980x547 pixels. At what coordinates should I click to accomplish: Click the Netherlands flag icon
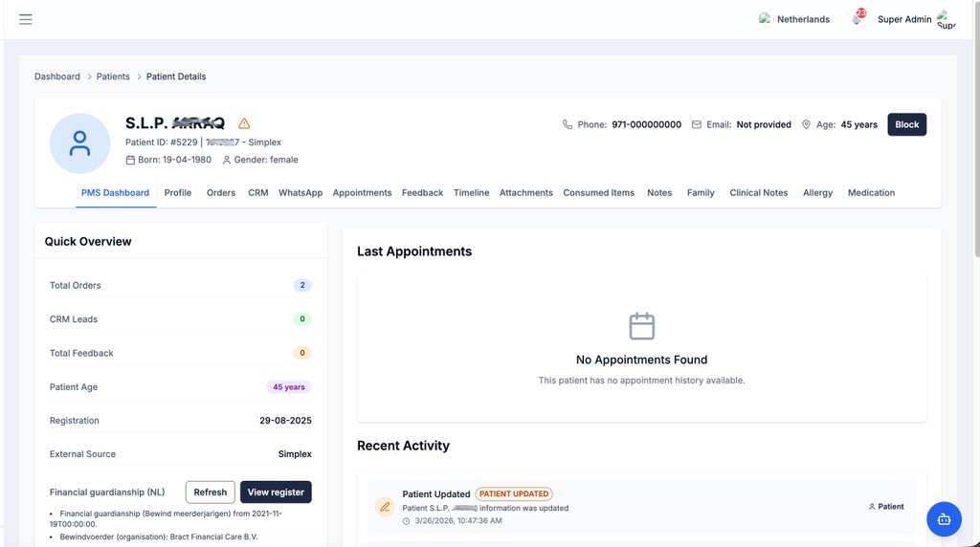(765, 19)
